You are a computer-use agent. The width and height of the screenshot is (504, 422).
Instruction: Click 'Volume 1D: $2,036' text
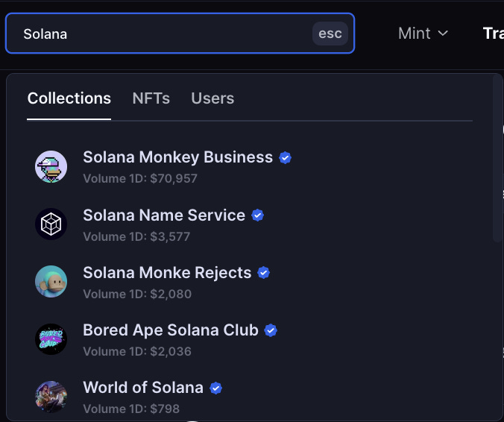click(137, 351)
